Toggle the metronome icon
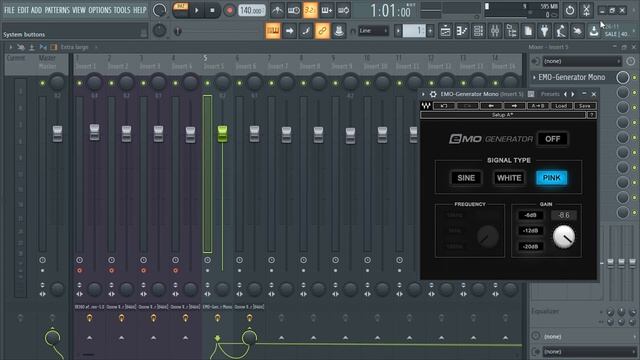The width and height of the screenshot is (640, 360). (278, 10)
